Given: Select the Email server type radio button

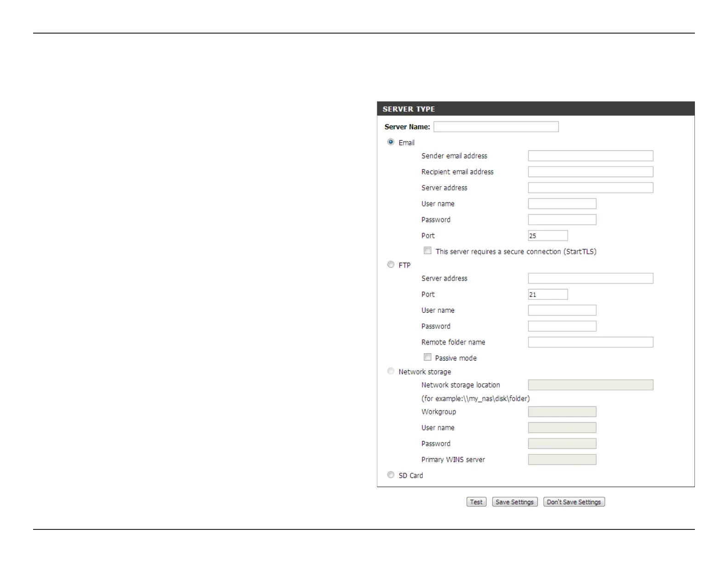Looking at the screenshot, I should pos(391,142).
